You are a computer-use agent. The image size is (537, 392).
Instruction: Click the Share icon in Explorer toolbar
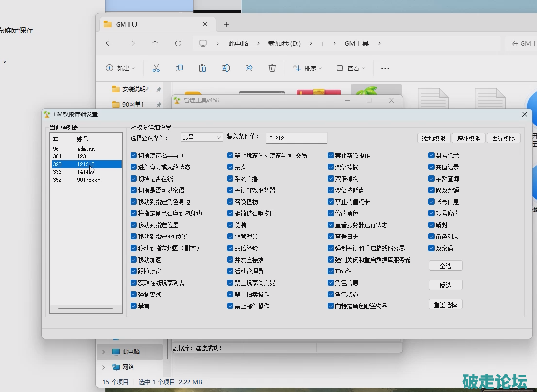coord(249,69)
